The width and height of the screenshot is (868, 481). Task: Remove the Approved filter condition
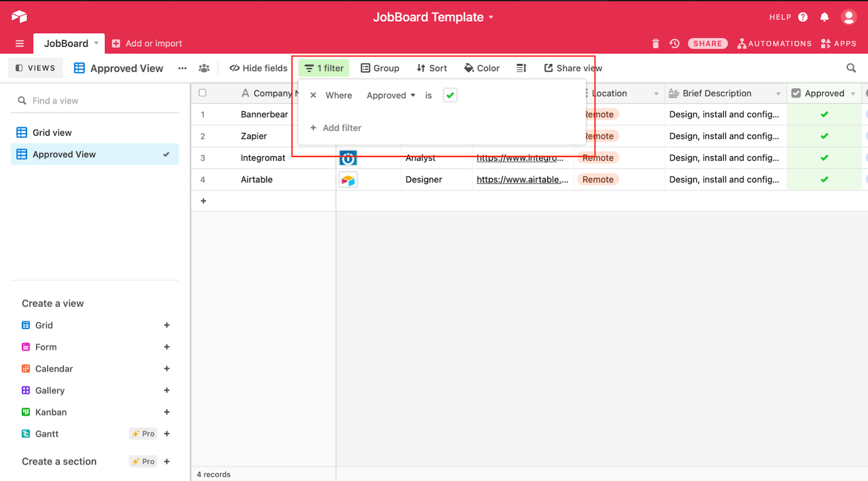pyautogui.click(x=313, y=95)
